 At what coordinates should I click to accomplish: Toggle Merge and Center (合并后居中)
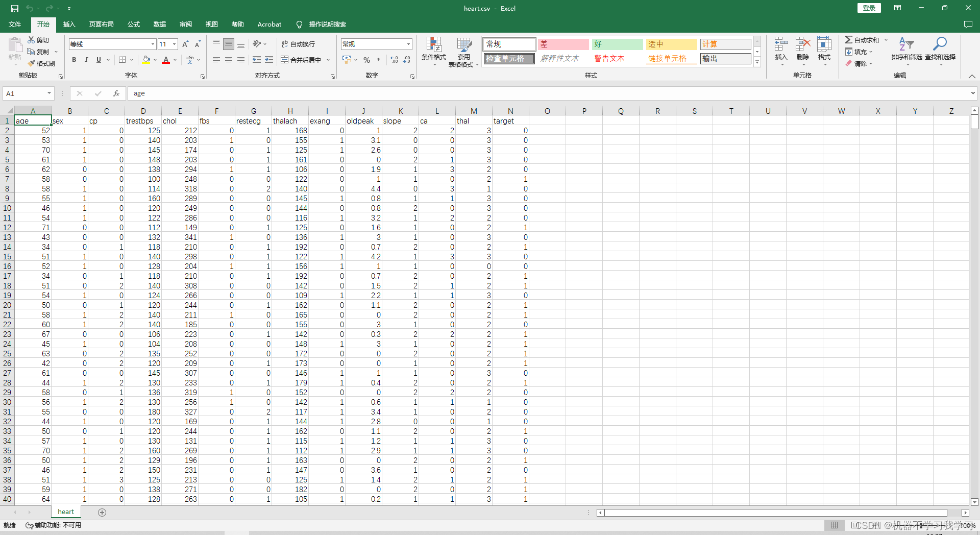point(301,60)
